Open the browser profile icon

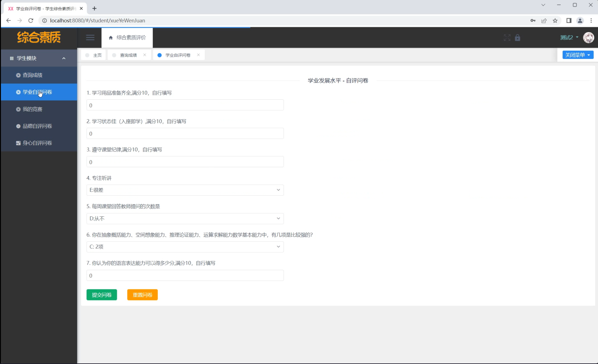tap(580, 20)
